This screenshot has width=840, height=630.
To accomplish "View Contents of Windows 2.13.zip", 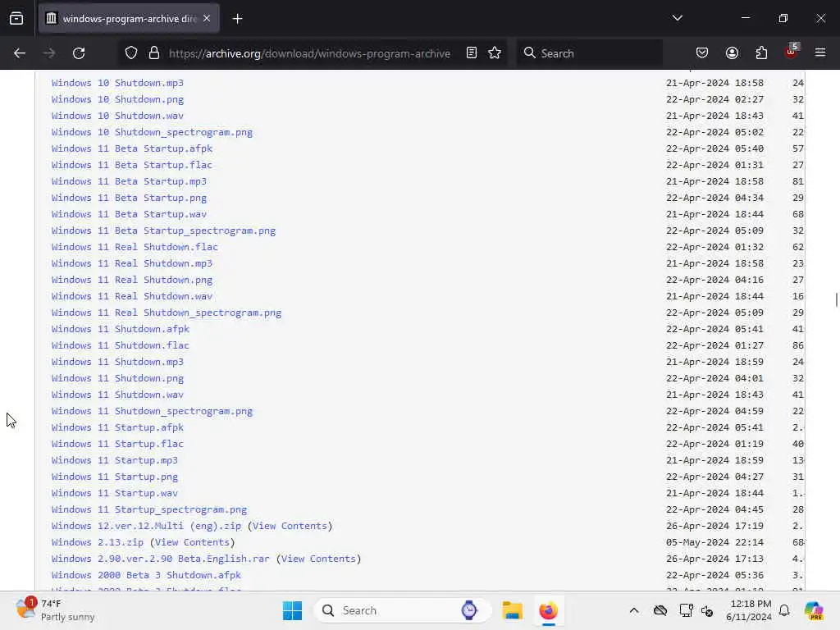I will (192, 543).
